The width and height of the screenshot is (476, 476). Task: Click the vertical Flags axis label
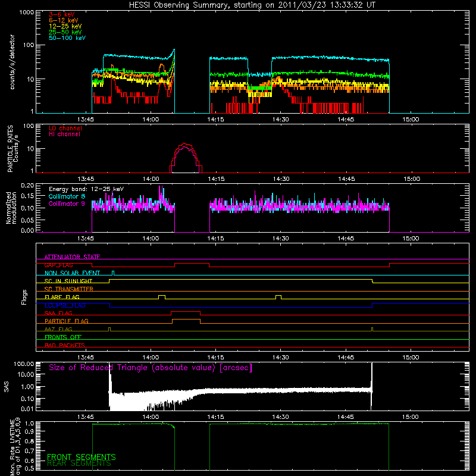coord(24,297)
